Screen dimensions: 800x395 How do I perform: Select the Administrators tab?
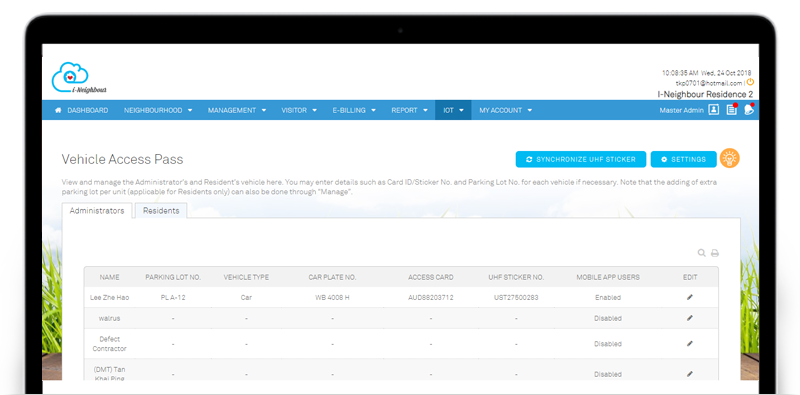(97, 211)
